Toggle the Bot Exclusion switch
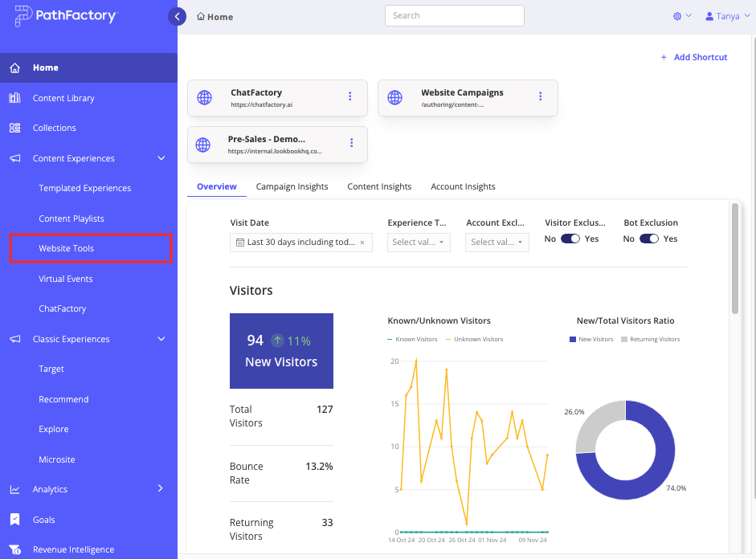Screen dimensions: 756x559 pyautogui.click(x=648, y=239)
